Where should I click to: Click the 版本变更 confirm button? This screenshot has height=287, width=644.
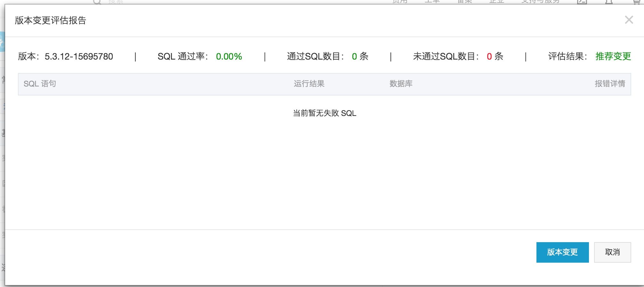click(x=562, y=252)
